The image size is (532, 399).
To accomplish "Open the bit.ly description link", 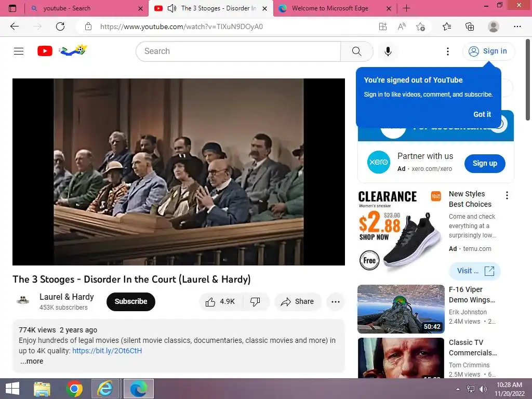I will click(x=107, y=351).
